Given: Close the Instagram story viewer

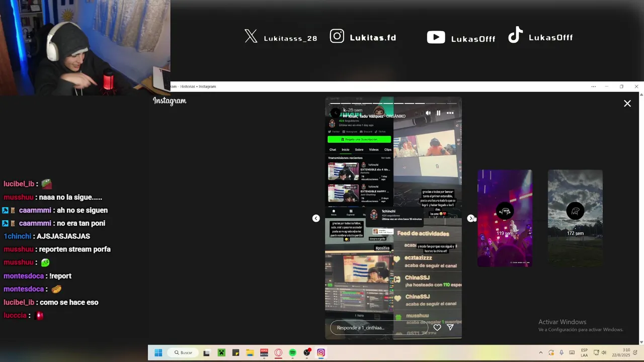Looking at the screenshot, I should 627,104.
